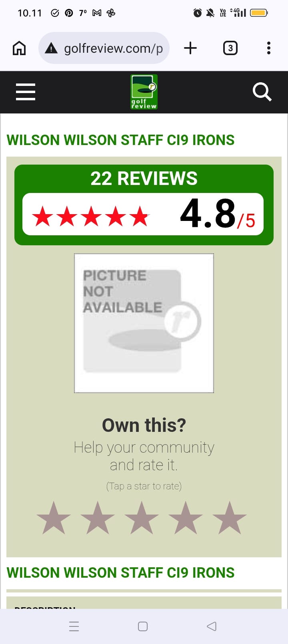Open the site search magnifier
Image resolution: width=288 pixels, height=644 pixels.
pyautogui.click(x=262, y=92)
